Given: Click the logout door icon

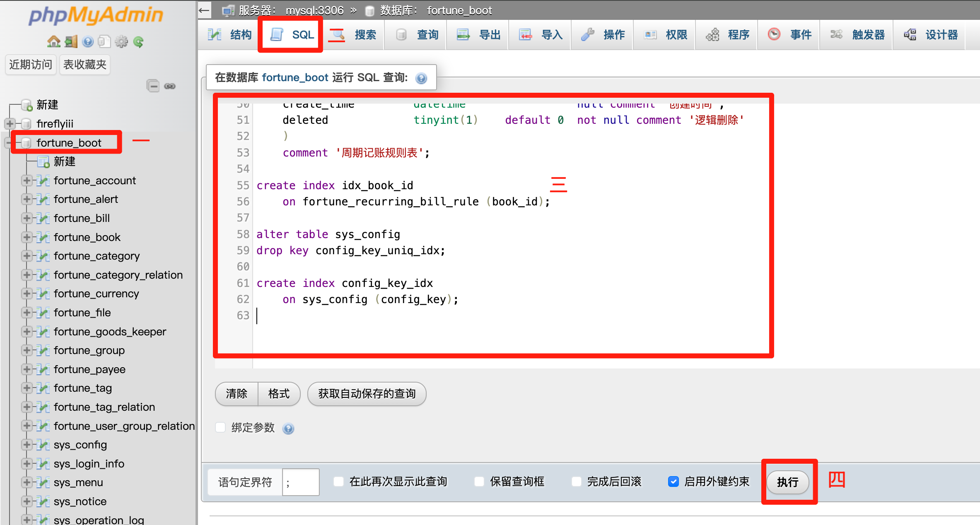Looking at the screenshot, I should [x=71, y=41].
